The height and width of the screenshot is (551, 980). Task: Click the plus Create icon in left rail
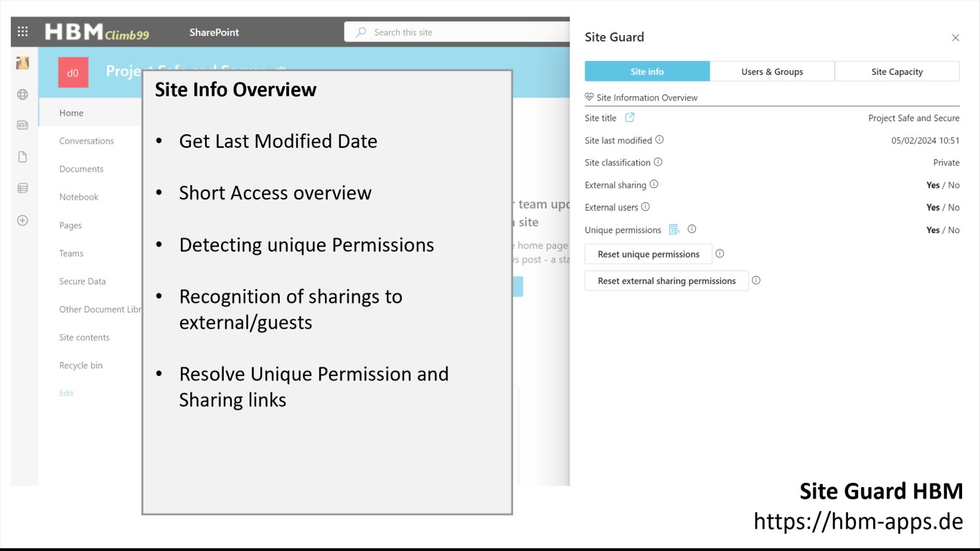(23, 220)
